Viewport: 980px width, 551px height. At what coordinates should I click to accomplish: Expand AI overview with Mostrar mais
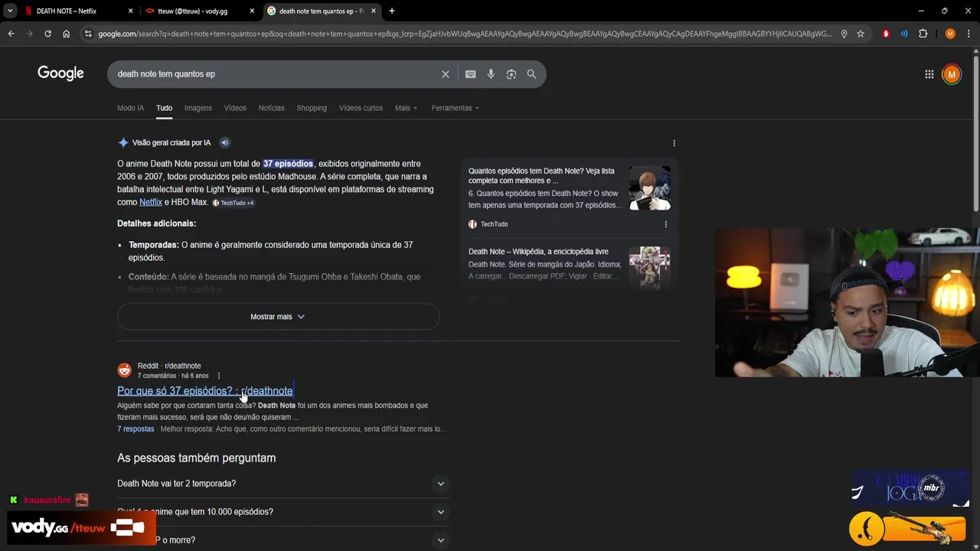tap(278, 317)
